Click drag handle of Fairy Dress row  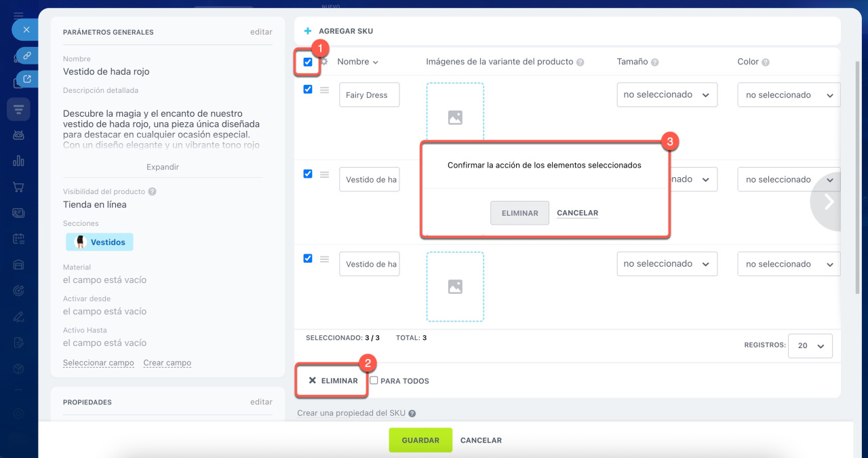[325, 90]
